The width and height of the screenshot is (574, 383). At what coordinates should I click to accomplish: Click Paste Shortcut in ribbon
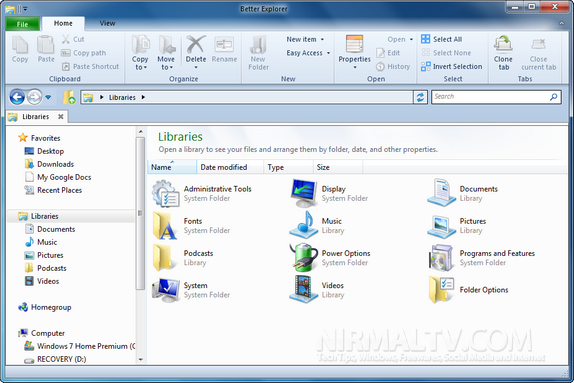pyautogui.click(x=90, y=67)
